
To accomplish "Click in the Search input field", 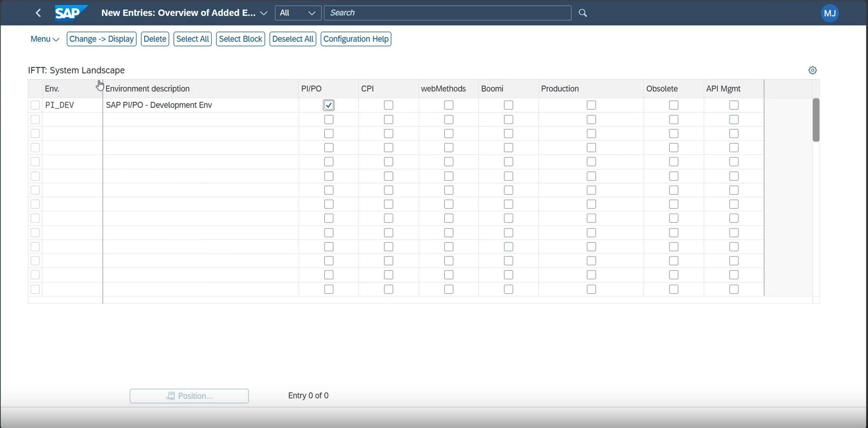I will [447, 13].
